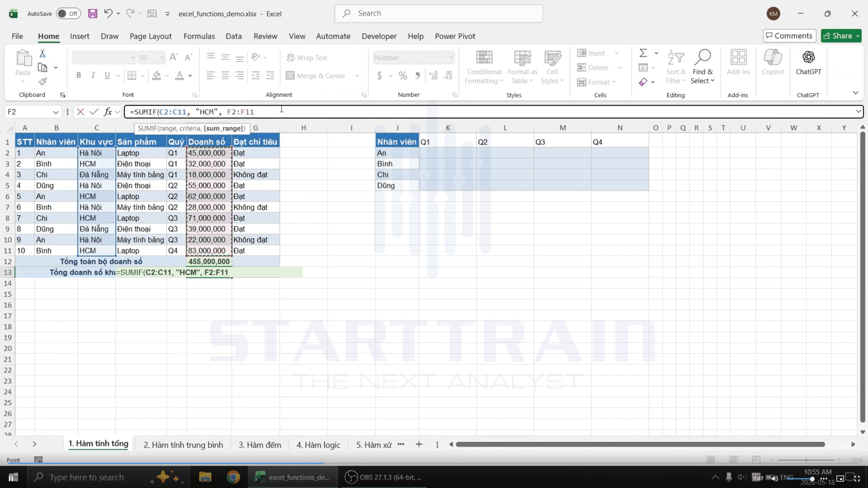Viewport: 868px width, 488px height.
Task: Toggle Bold formatting button
Action: point(79,76)
